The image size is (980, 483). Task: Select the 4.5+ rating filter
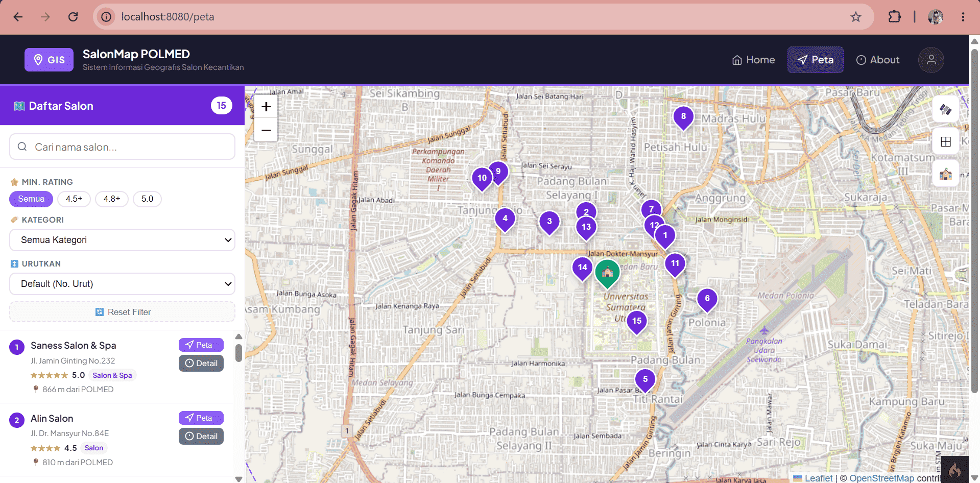pyautogui.click(x=74, y=199)
